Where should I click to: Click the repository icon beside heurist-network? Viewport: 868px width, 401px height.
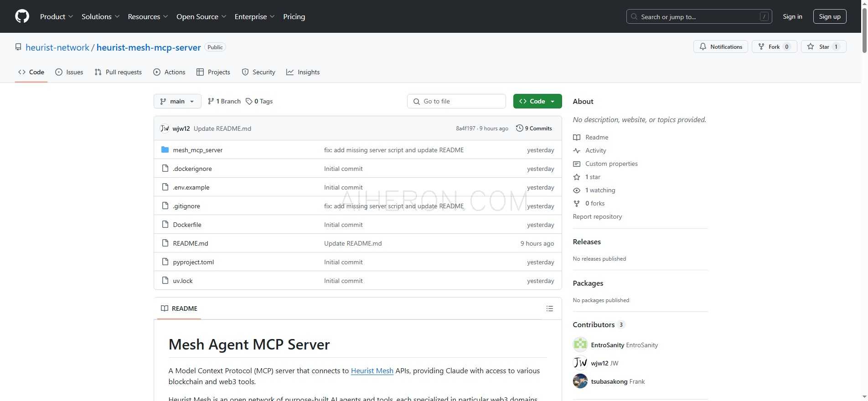(18, 47)
